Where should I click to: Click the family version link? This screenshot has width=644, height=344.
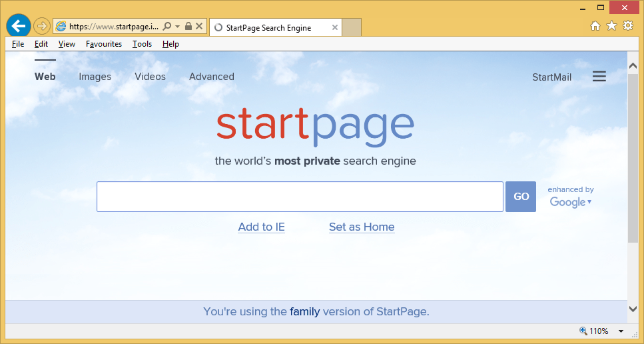pyautogui.click(x=305, y=311)
